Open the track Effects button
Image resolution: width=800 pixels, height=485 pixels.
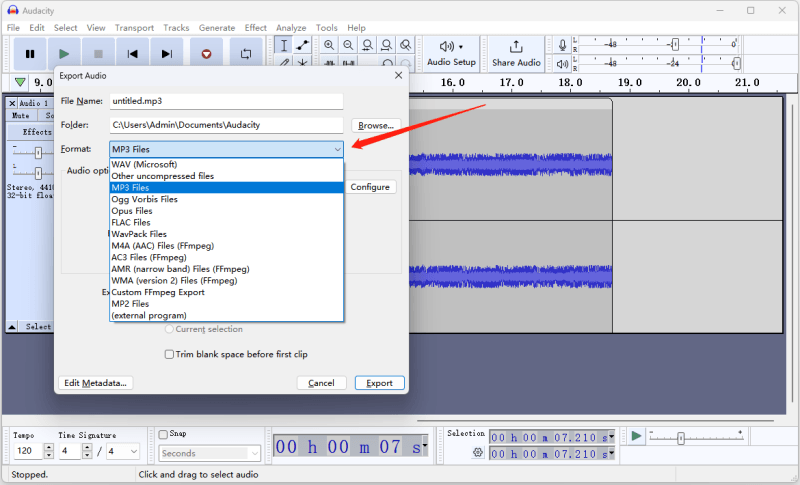[31, 132]
